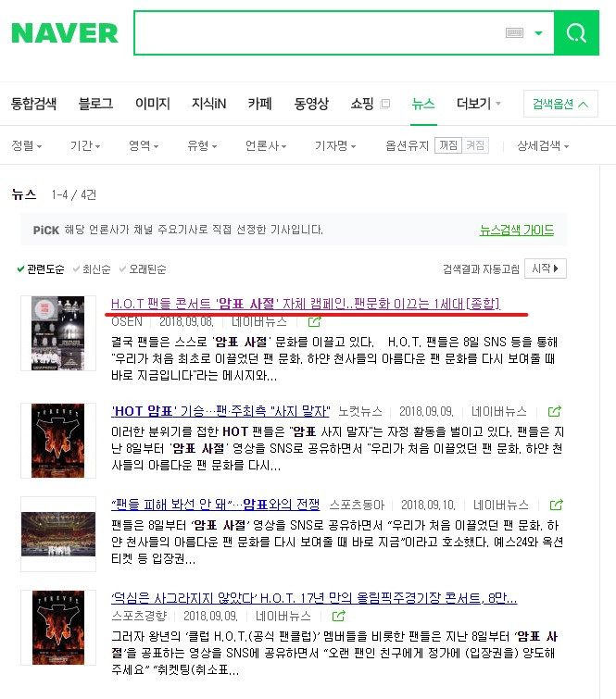
Task: Open the 쇼핑 tab
Action: click(x=362, y=104)
